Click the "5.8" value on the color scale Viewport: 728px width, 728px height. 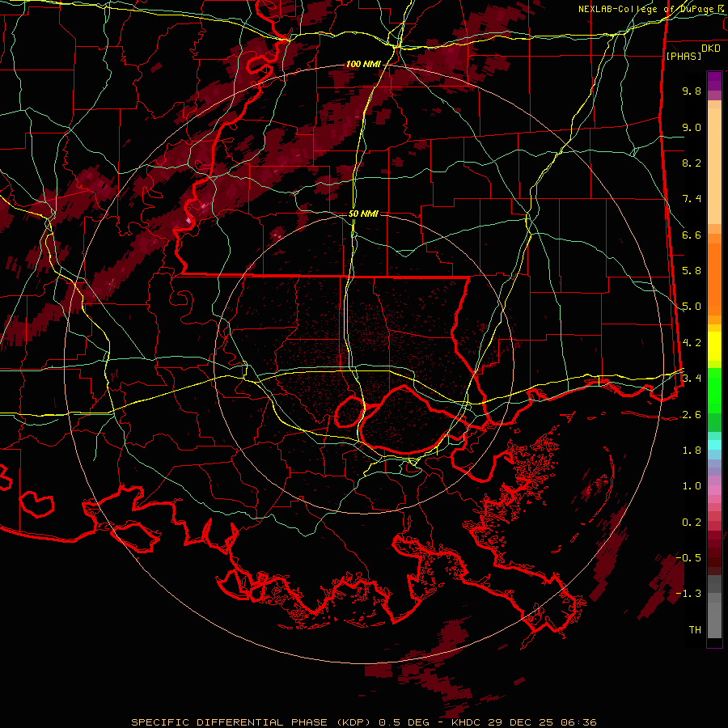692,271
